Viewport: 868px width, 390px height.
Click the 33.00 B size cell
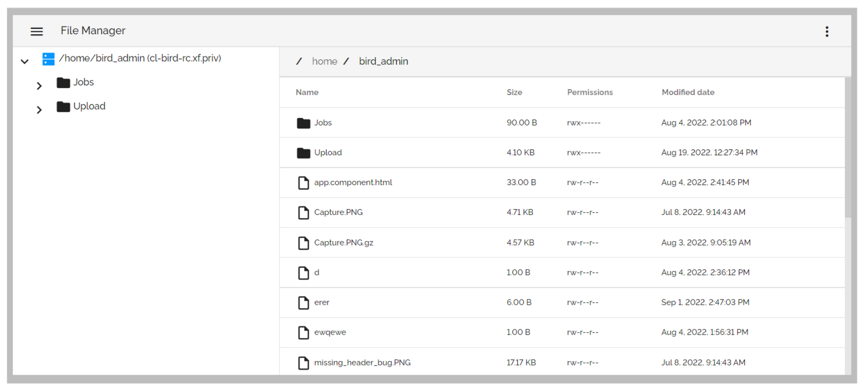click(521, 183)
